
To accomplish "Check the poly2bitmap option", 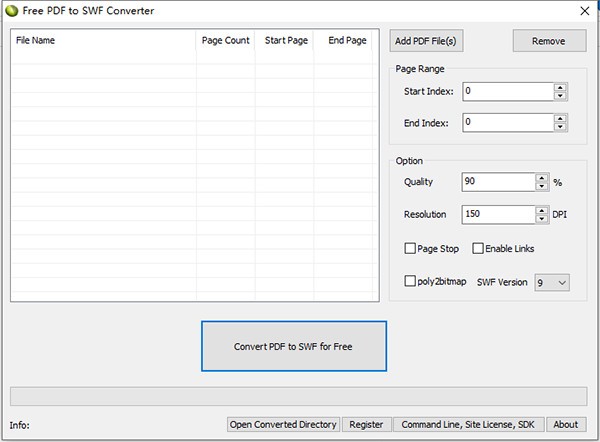I will [x=410, y=282].
